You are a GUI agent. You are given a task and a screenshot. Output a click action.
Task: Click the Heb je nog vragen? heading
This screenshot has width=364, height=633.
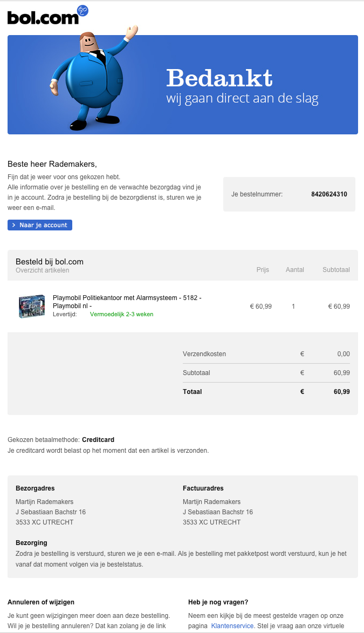pyautogui.click(x=218, y=602)
